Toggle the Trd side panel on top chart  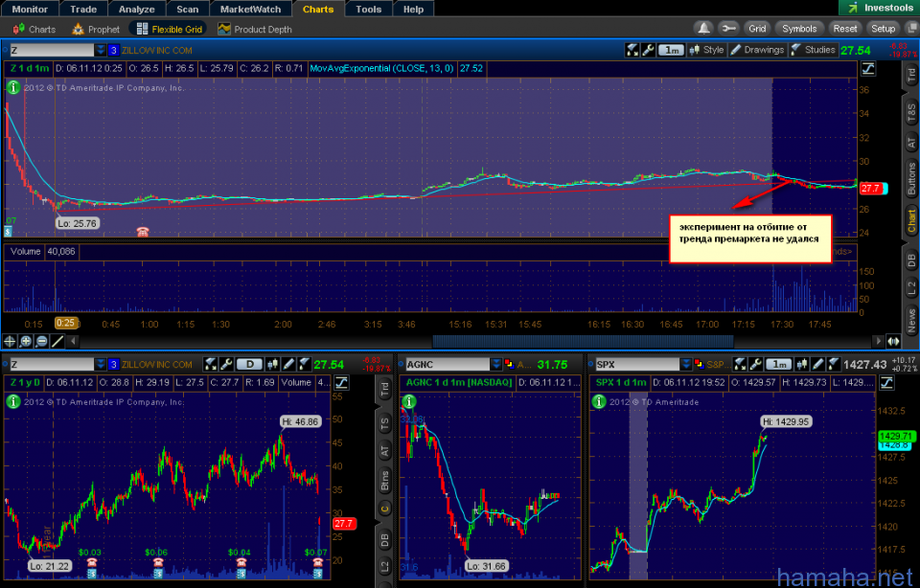click(x=910, y=75)
